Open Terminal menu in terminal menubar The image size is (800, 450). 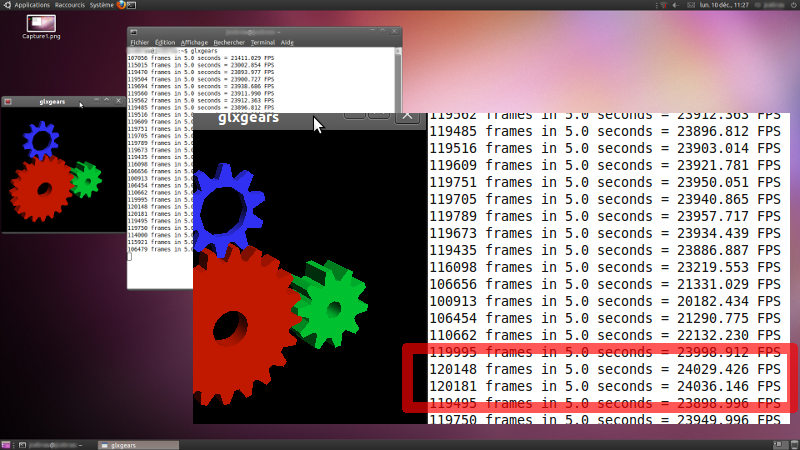pyautogui.click(x=263, y=42)
